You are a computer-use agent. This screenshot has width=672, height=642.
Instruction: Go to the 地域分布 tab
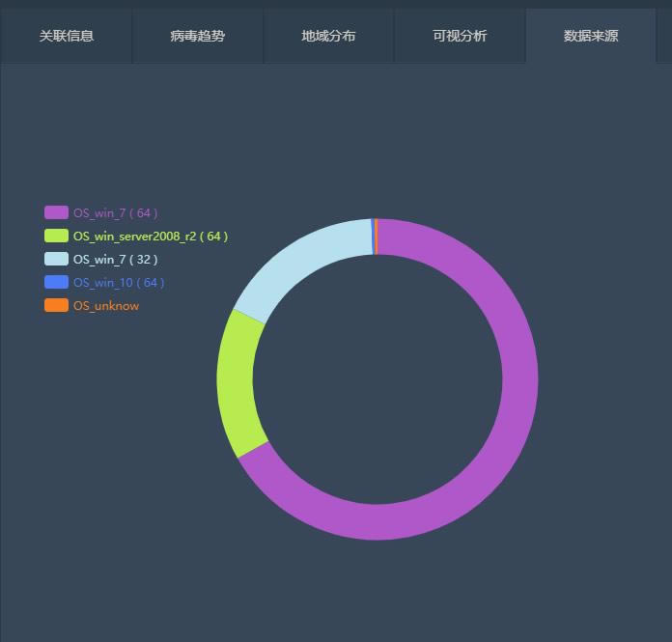[328, 36]
